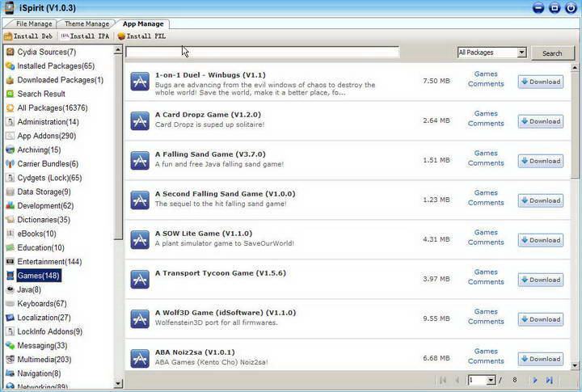Download A Card Dropz Game
This screenshot has width=582, height=392.
[541, 121]
